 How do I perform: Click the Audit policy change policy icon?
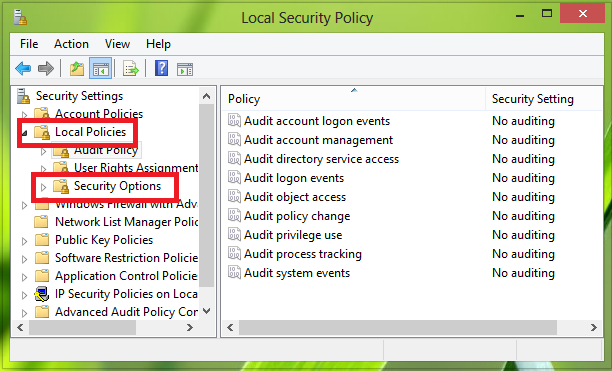click(x=234, y=215)
